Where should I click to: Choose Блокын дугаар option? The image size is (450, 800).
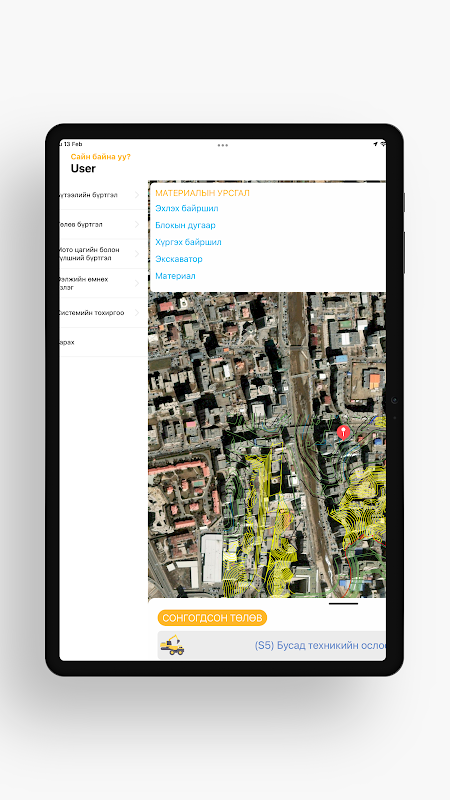pyautogui.click(x=185, y=225)
